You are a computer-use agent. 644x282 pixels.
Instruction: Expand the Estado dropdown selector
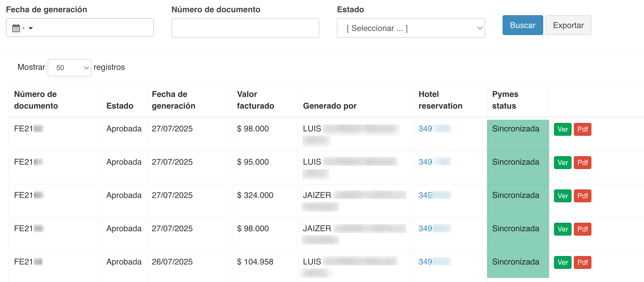(411, 28)
